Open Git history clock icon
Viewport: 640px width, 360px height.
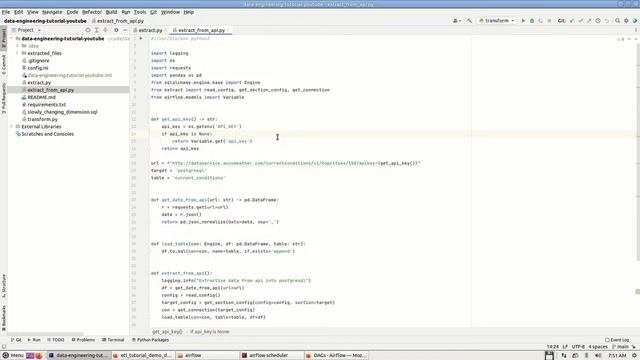[x=598, y=20]
